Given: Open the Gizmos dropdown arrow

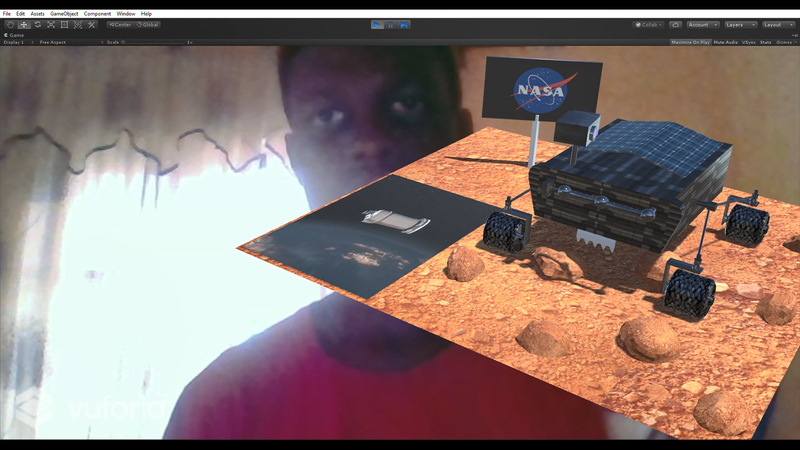Looking at the screenshot, I should click(x=796, y=42).
